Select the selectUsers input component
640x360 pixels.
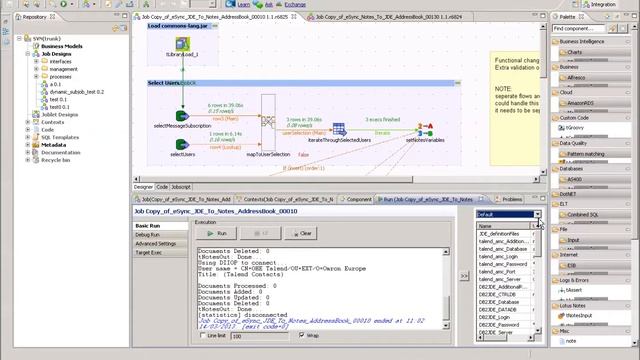pyautogui.click(x=182, y=144)
